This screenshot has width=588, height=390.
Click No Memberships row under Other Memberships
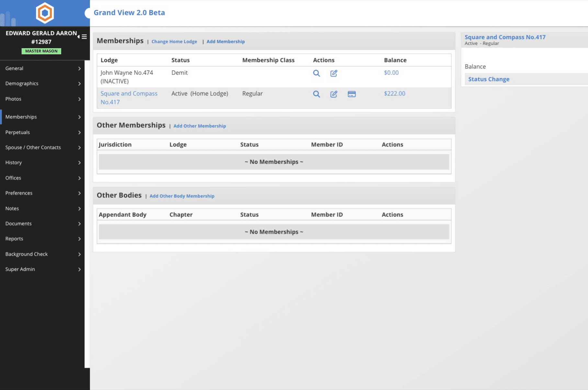274,162
